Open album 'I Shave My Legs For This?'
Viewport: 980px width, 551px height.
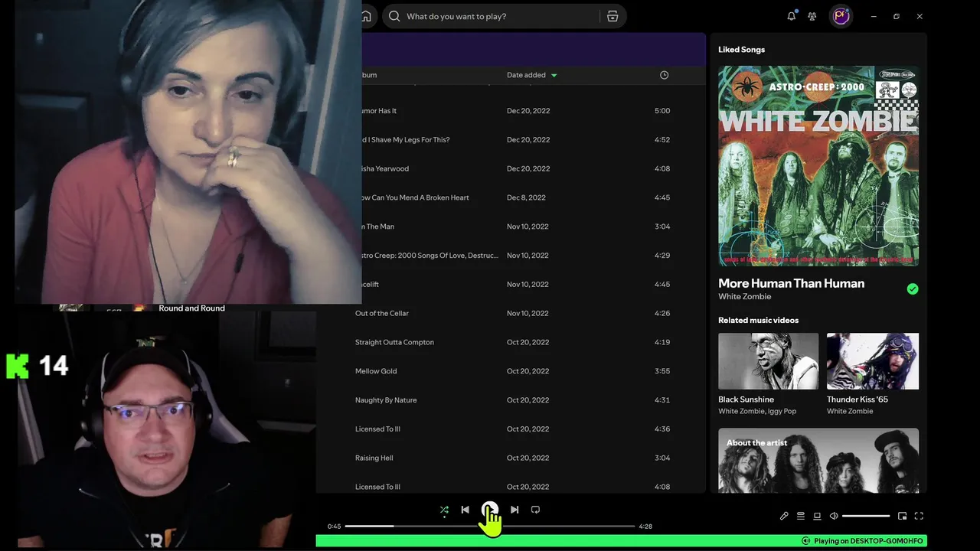pos(406,140)
